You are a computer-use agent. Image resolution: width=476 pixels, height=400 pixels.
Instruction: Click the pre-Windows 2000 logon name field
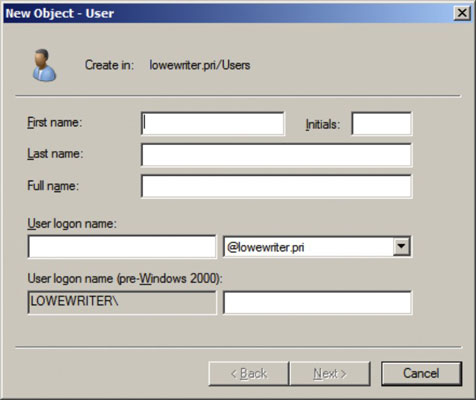coord(317,302)
